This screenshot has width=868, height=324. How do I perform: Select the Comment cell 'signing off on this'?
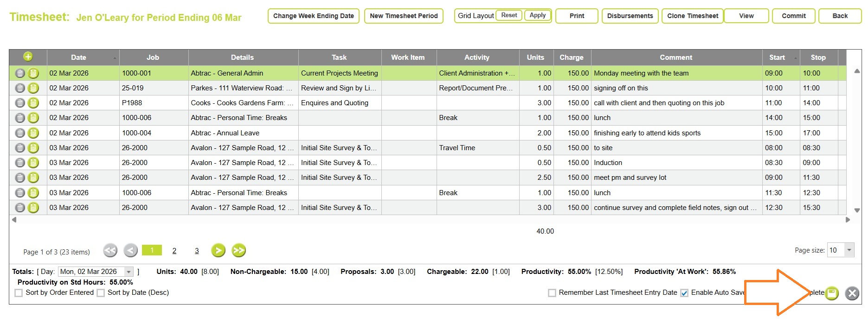[x=676, y=88]
